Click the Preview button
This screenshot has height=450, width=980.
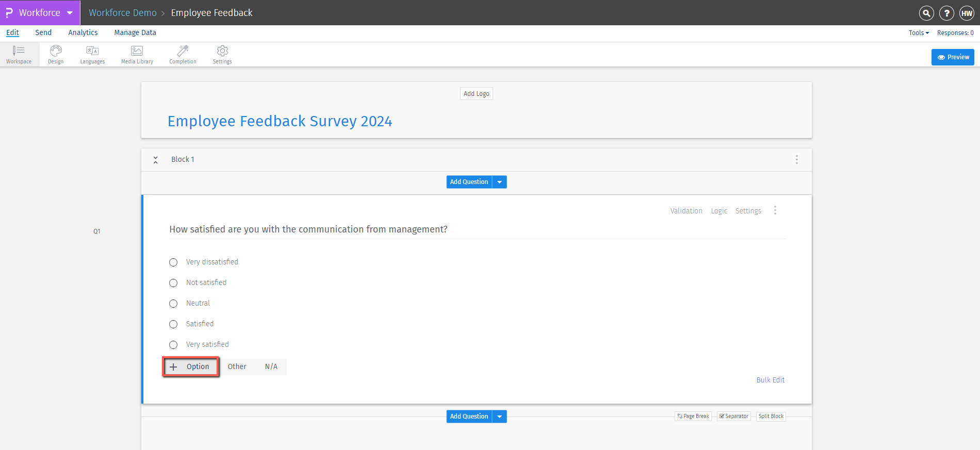coord(953,57)
